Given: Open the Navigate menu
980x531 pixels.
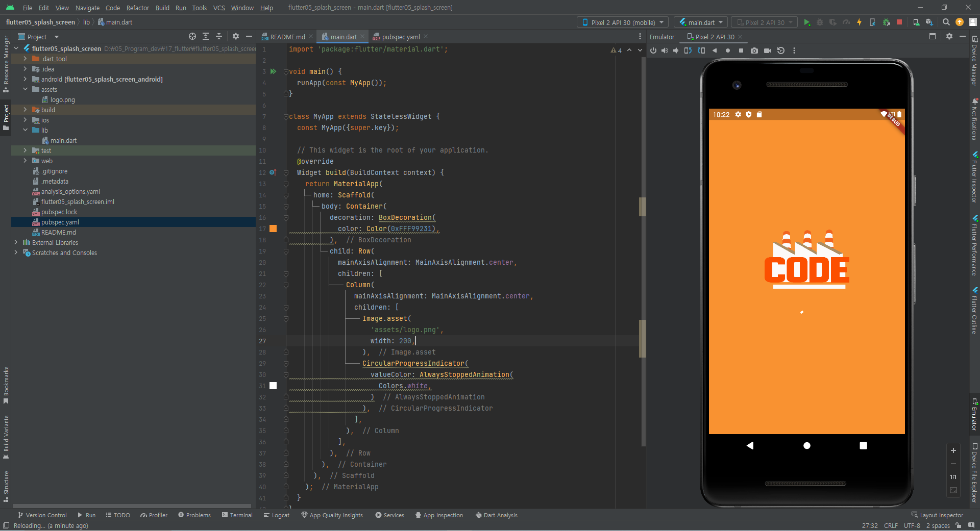Looking at the screenshot, I should point(87,8).
